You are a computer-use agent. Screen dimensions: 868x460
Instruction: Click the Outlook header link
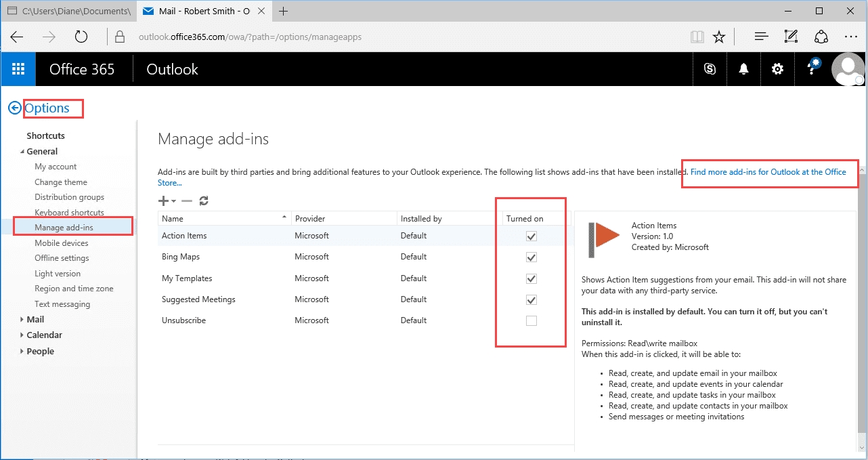pos(172,69)
